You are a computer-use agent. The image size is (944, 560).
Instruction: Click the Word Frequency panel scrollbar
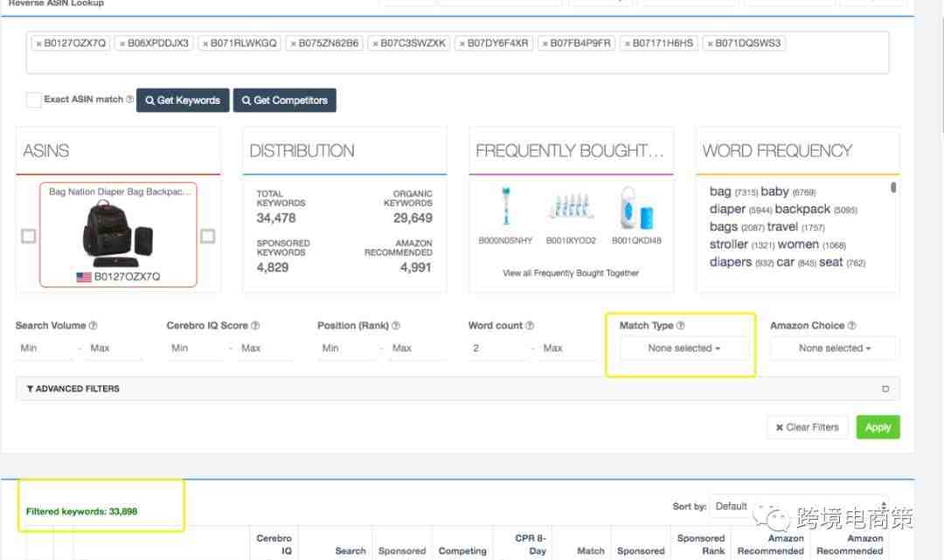(892, 188)
